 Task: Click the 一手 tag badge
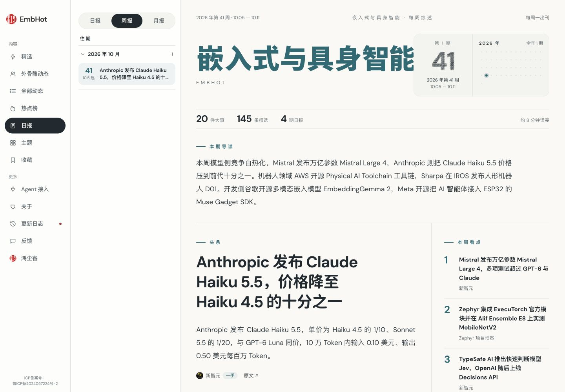[x=230, y=376]
